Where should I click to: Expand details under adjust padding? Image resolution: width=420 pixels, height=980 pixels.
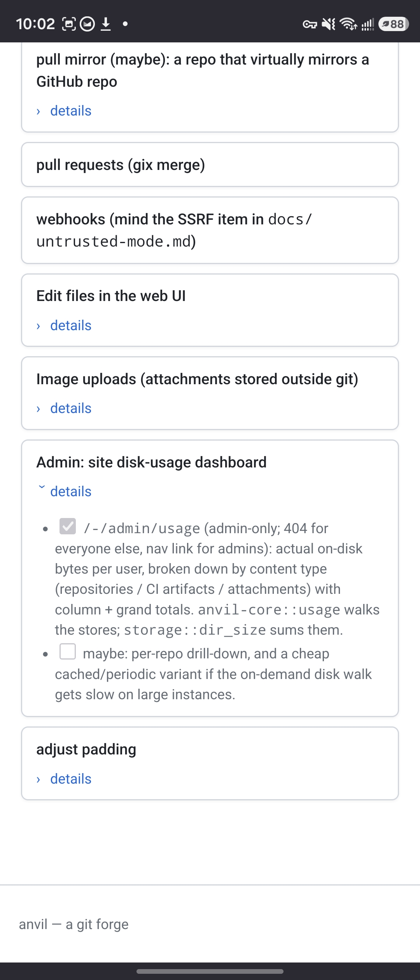tap(64, 779)
